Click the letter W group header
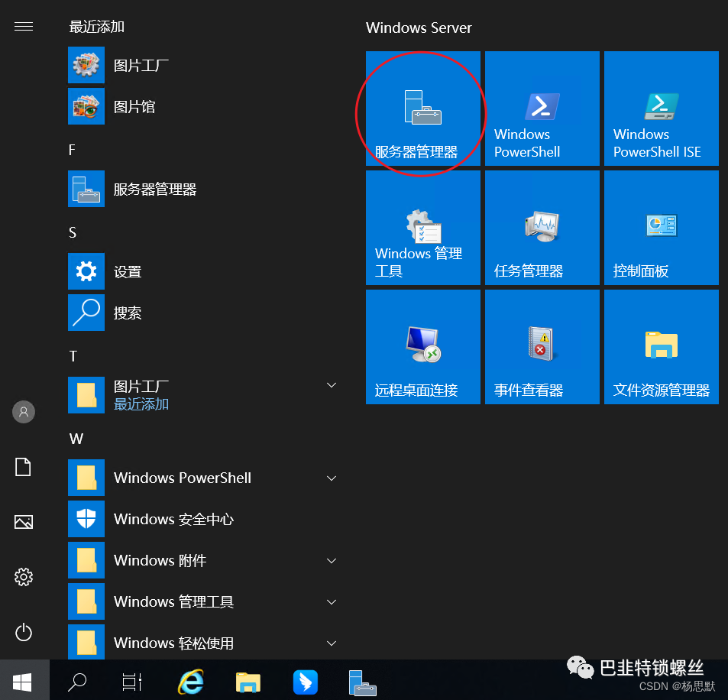The image size is (728, 700). pyautogui.click(x=76, y=439)
